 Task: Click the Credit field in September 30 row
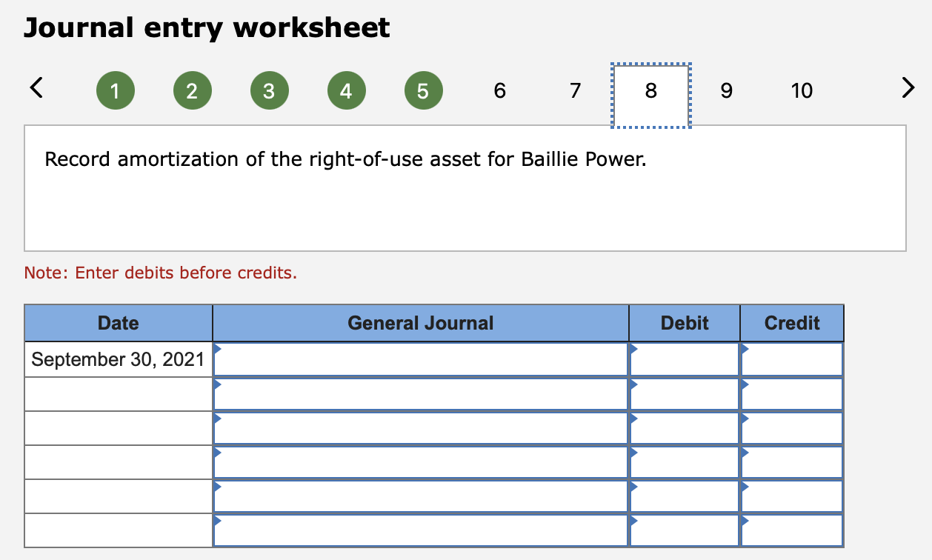pyautogui.click(x=792, y=359)
